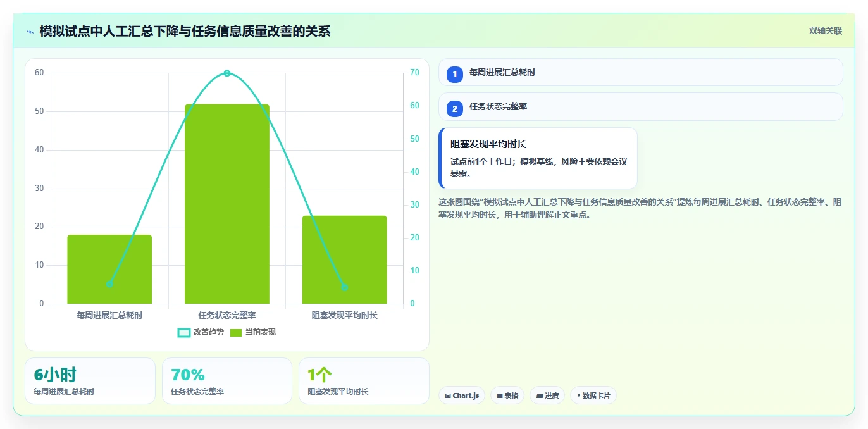Click the x-axis label 任务状态完整率
The height and width of the screenshot is (429, 868).
[227, 315]
